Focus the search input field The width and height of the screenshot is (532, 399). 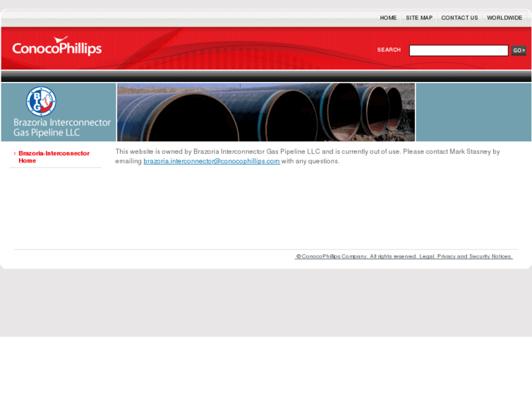(459, 51)
